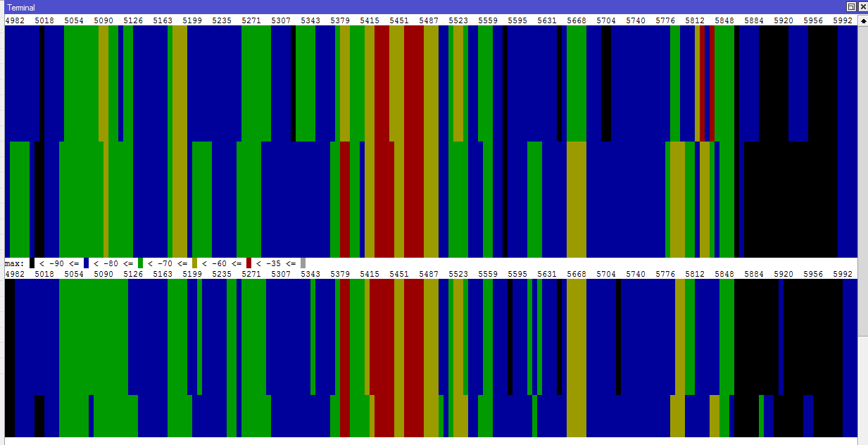Image resolution: width=868 pixels, height=445 pixels.
Task: Click frequency 5704 in the row below the legend
Action: tap(606, 274)
